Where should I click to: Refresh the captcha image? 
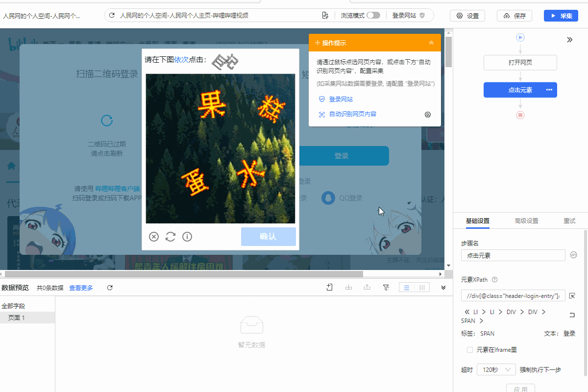[x=171, y=237]
